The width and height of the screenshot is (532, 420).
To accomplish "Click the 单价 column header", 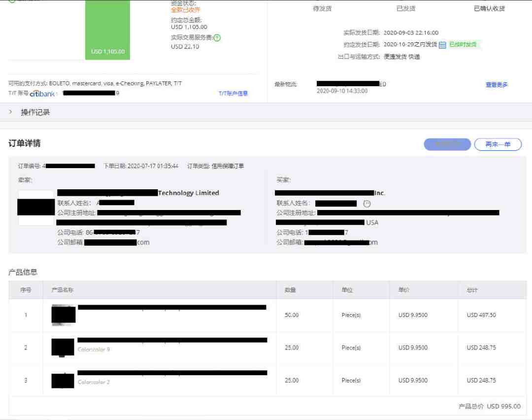I will click(404, 290).
